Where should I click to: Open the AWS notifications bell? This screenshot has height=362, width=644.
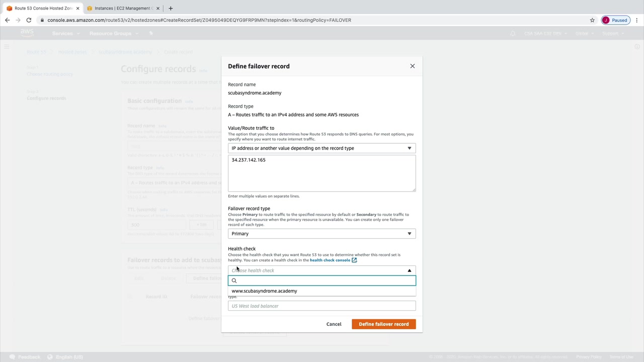tap(513, 34)
